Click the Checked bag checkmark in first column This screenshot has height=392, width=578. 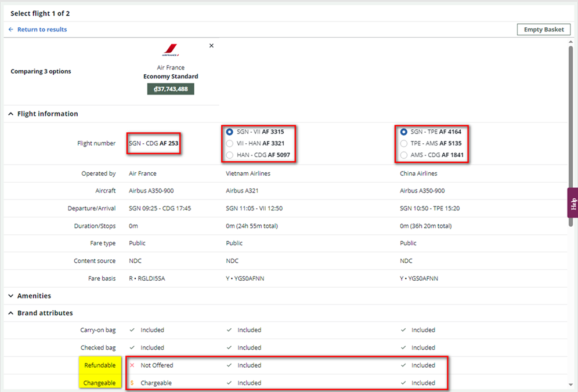pyautogui.click(x=132, y=348)
